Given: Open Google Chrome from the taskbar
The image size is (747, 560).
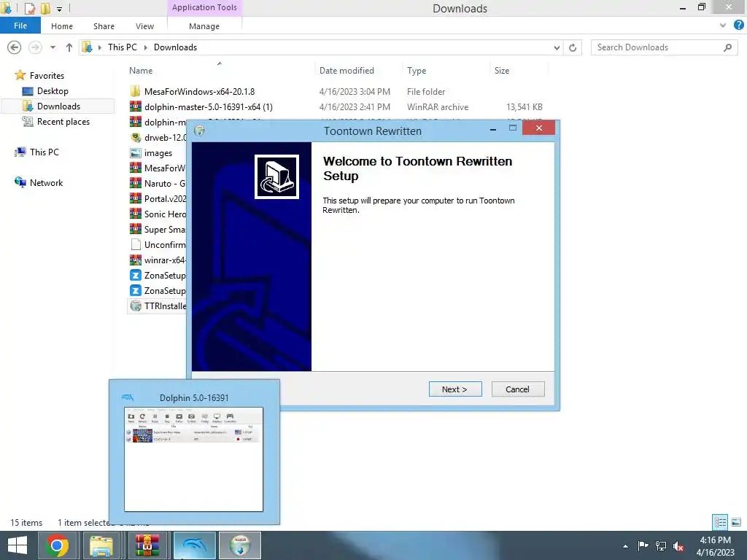Looking at the screenshot, I should 57,545.
